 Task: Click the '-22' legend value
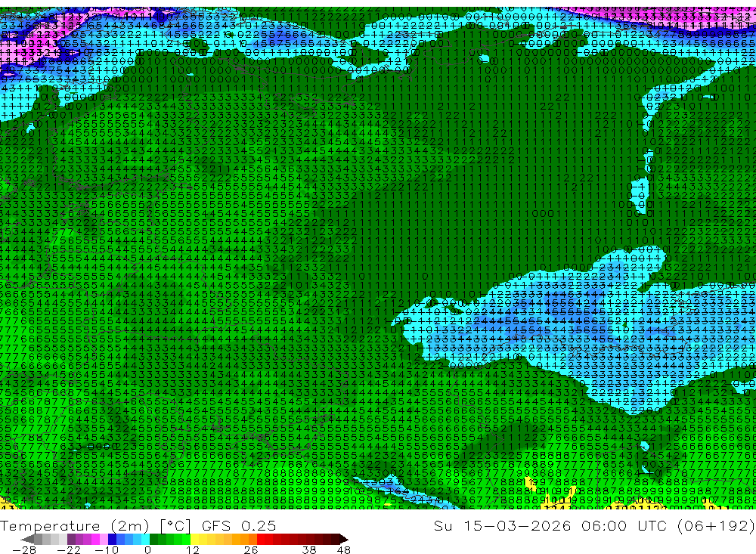(69, 550)
